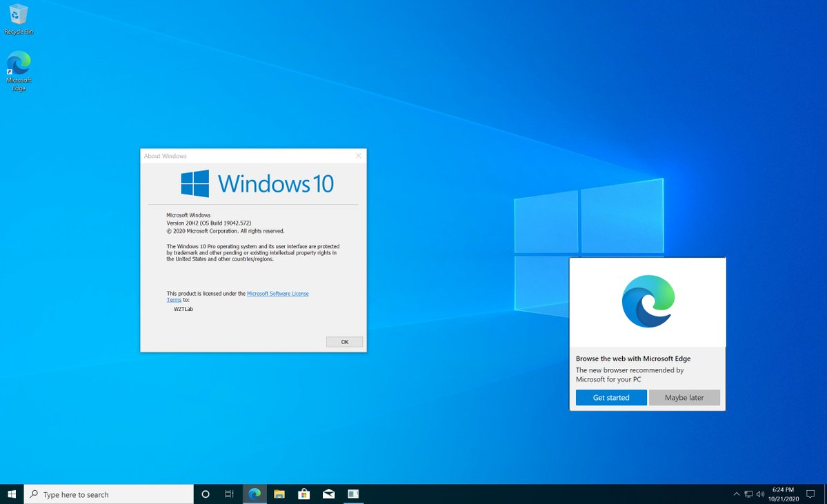Close the About Windows dialog

tap(359, 156)
